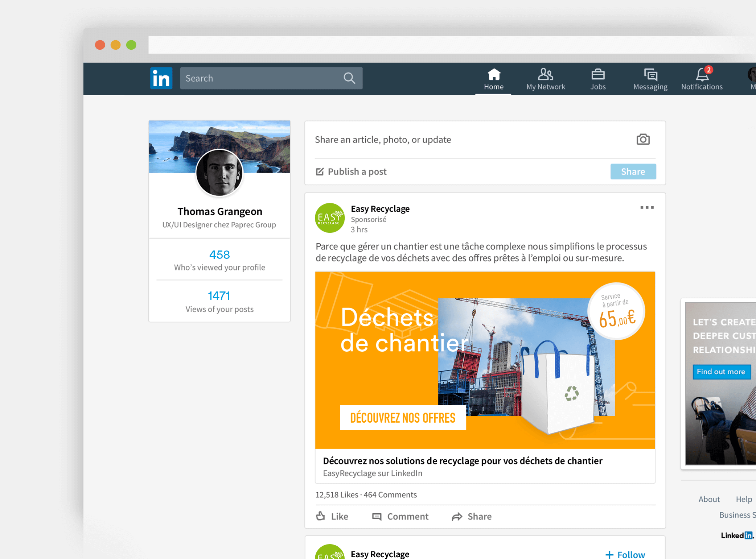The image size is (756, 559).
Task: Open the About footer link
Action: pyautogui.click(x=709, y=499)
